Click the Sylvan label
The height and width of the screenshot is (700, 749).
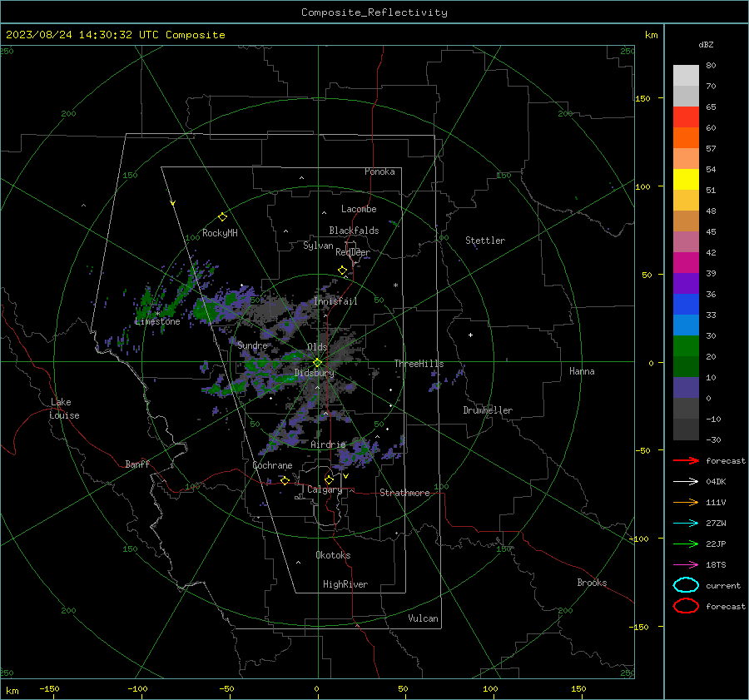click(x=318, y=246)
